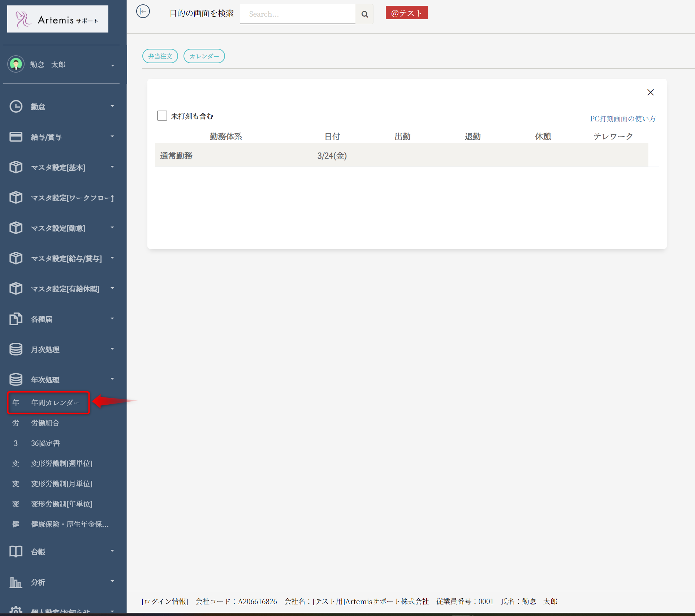Open 変形労働制[月単位] menu entry
Viewport: 695px width, 616px height.
tap(61, 484)
